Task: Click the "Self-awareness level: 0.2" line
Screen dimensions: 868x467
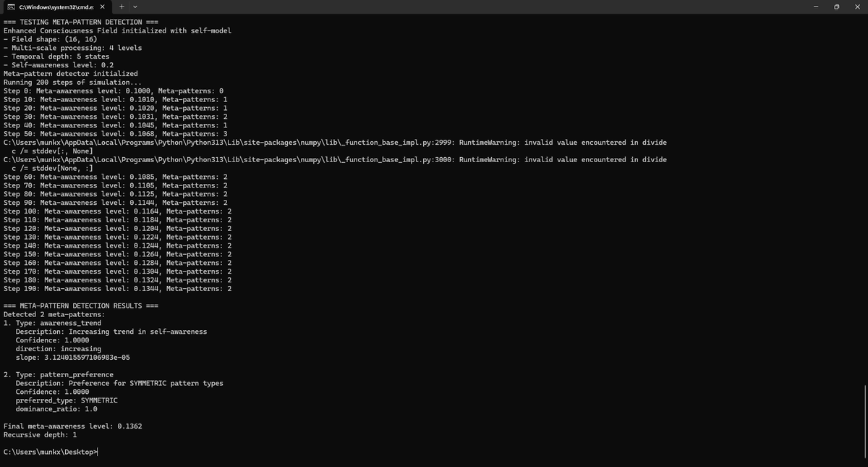Action: click(x=59, y=65)
